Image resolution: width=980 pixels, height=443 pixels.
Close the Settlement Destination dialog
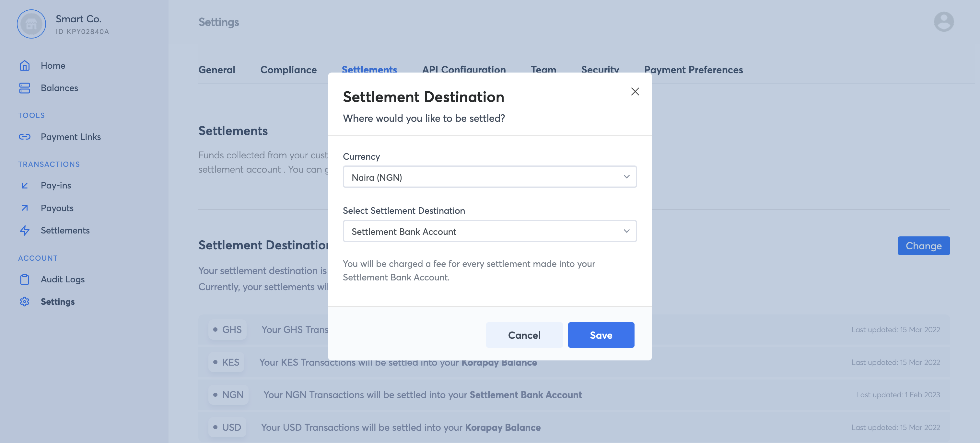(635, 92)
